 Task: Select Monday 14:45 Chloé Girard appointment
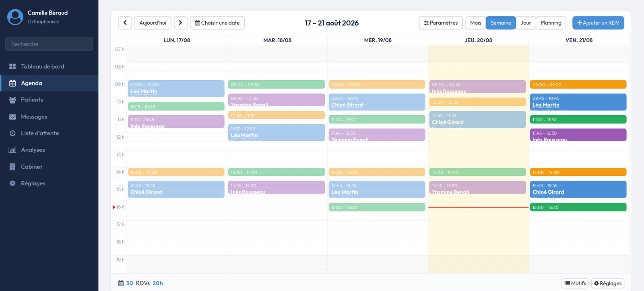coord(176,189)
